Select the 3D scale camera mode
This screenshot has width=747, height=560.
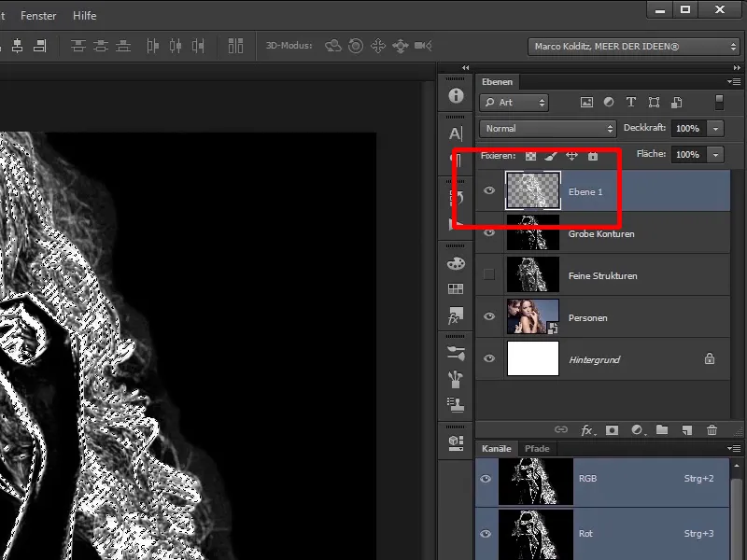(423, 46)
